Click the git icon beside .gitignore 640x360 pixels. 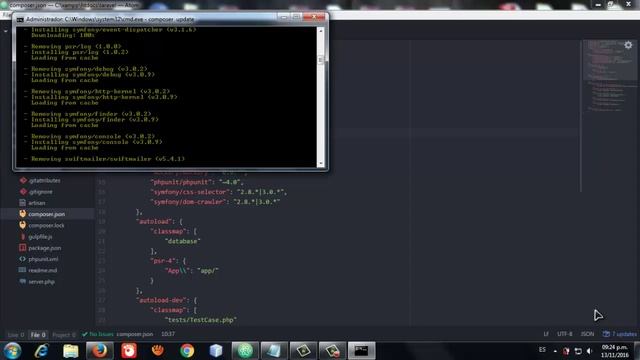[x=23, y=191]
